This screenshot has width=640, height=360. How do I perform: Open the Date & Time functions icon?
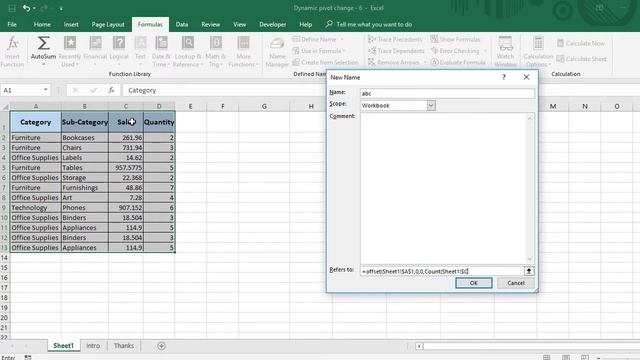[161, 43]
